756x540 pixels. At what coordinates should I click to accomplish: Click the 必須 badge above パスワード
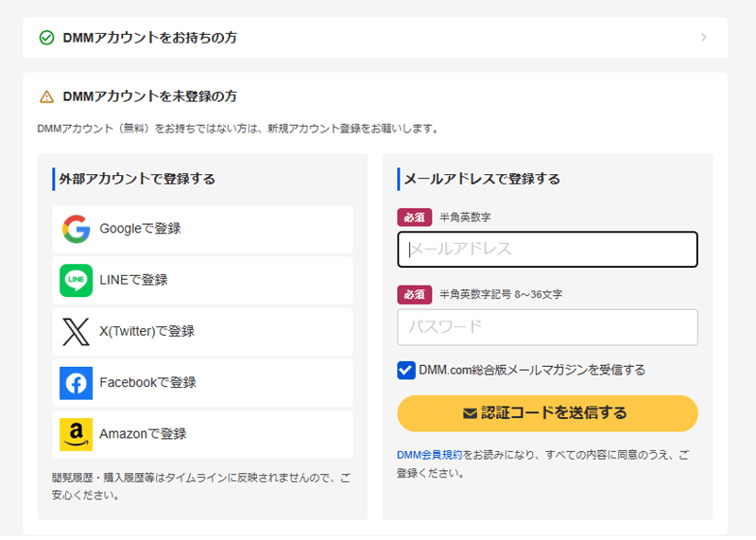pyautogui.click(x=415, y=294)
